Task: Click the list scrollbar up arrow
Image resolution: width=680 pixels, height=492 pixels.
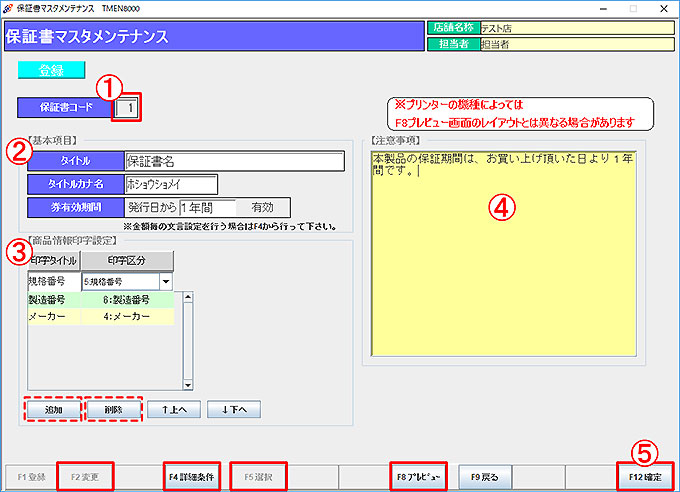Action: 188,297
